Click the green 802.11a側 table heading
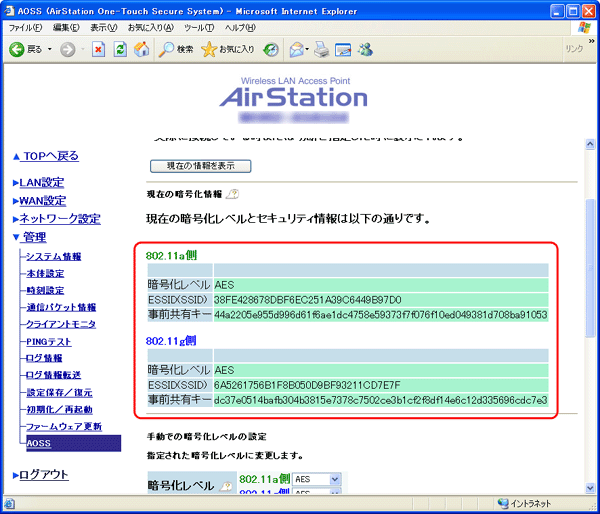This screenshot has width=600, height=514. pos(171,256)
